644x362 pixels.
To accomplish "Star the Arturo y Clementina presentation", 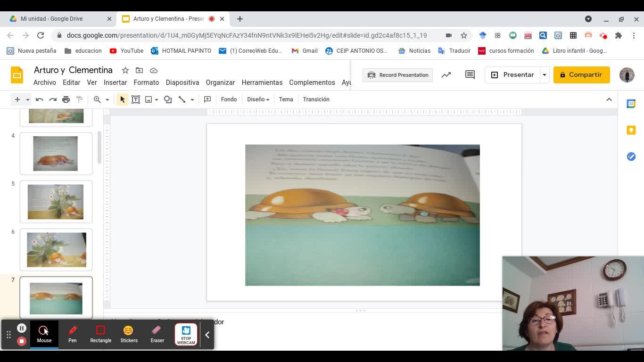I will pos(125,70).
